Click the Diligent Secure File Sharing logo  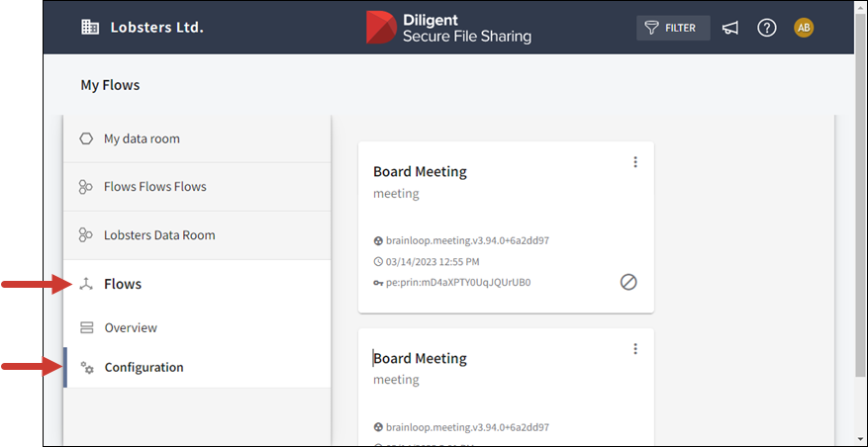(x=448, y=28)
